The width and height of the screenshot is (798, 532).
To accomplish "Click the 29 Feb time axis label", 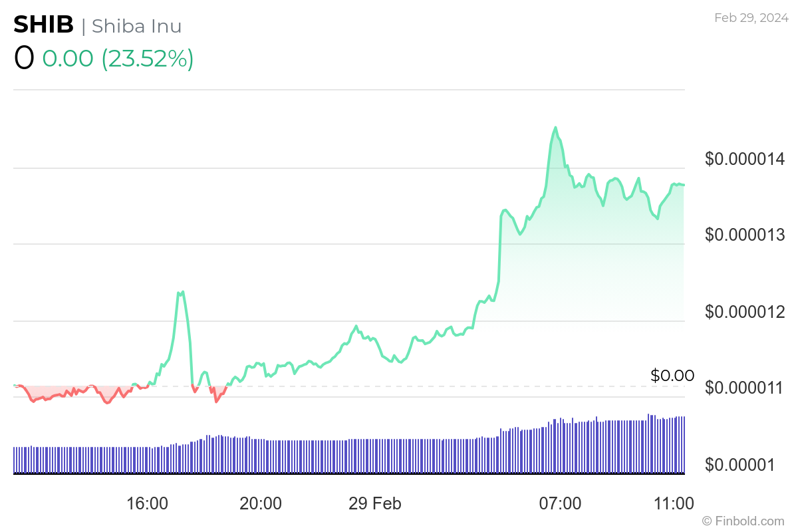I will [375, 503].
